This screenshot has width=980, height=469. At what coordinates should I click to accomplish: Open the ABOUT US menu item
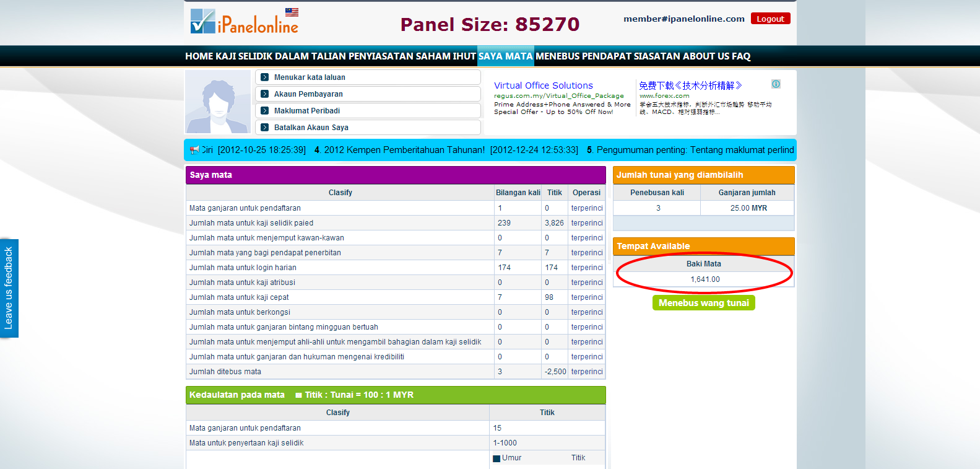(706, 56)
